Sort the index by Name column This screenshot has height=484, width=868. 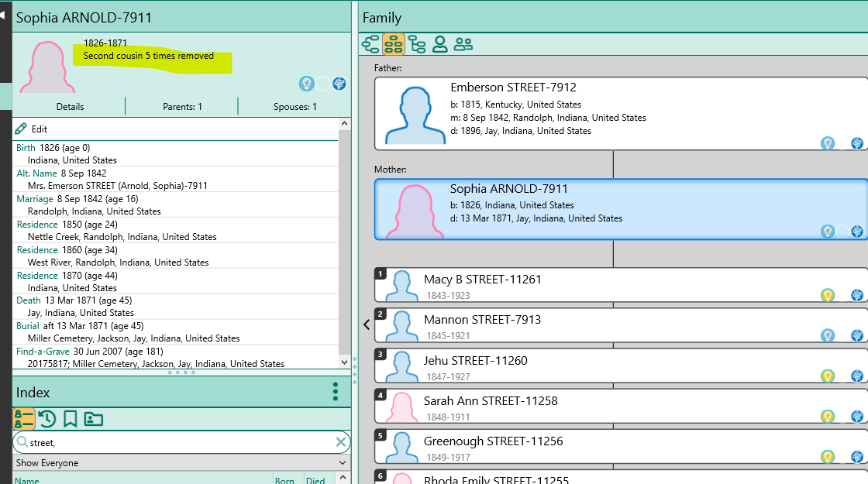[27, 480]
